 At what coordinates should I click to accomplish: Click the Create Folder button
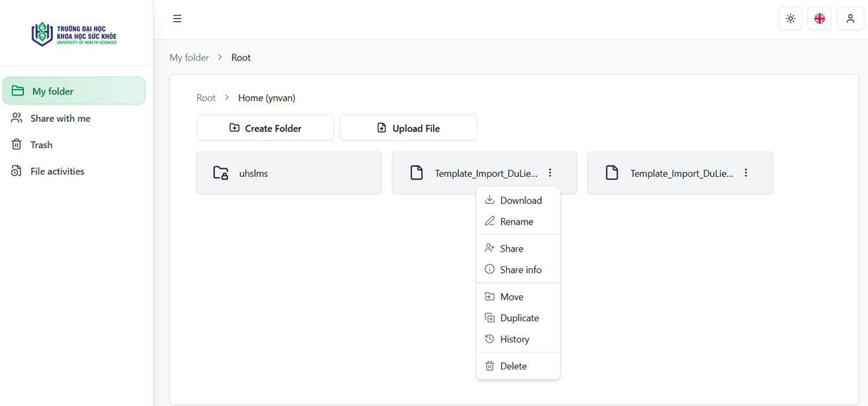click(265, 128)
